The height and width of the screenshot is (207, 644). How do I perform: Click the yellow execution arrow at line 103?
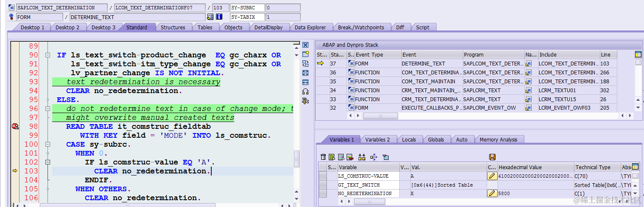[15, 171]
